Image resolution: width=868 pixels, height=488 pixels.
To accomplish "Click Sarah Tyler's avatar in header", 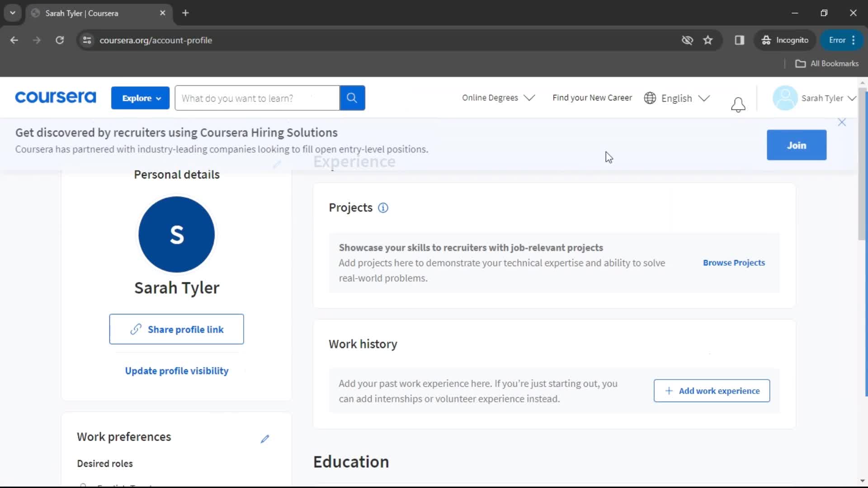I will (x=785, y=98).
